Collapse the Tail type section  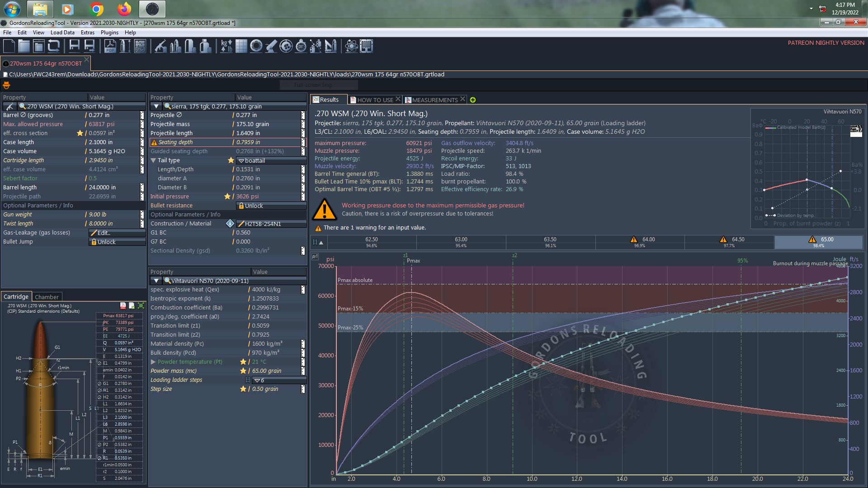(x=153, y=160)
